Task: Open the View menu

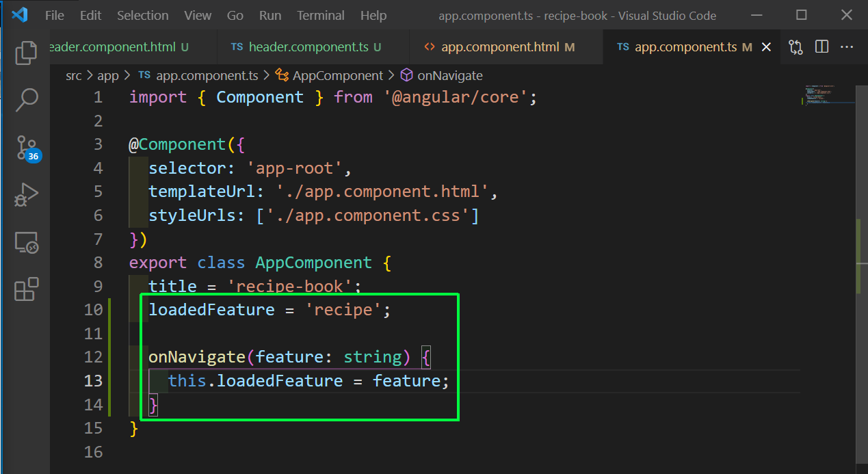Action: point(198,15)
